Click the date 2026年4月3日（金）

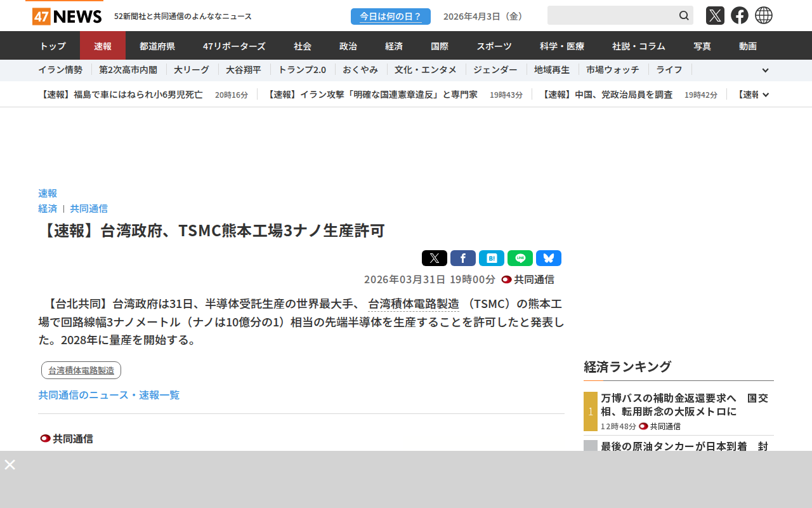tap(485, 16)
